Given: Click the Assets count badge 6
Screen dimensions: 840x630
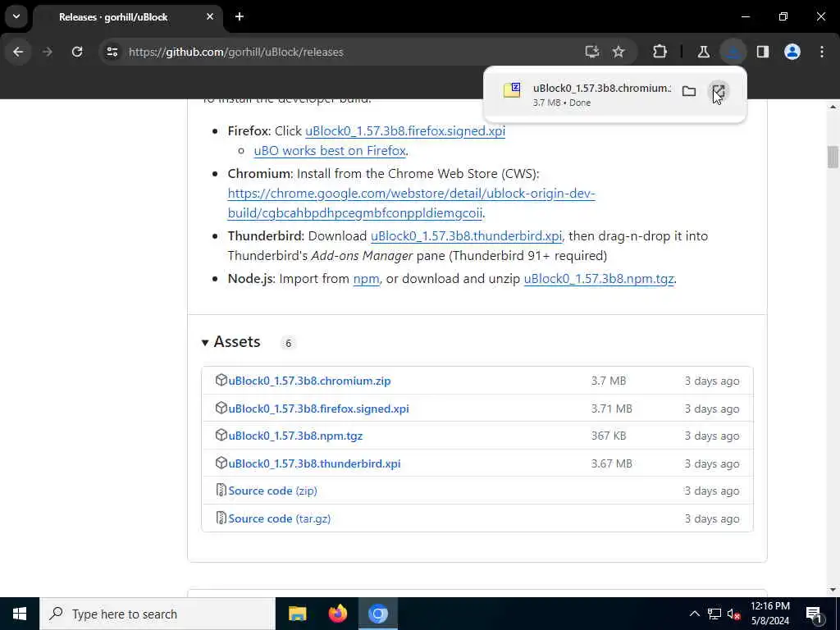Looking at the screenshot, I should pos(288,344).
